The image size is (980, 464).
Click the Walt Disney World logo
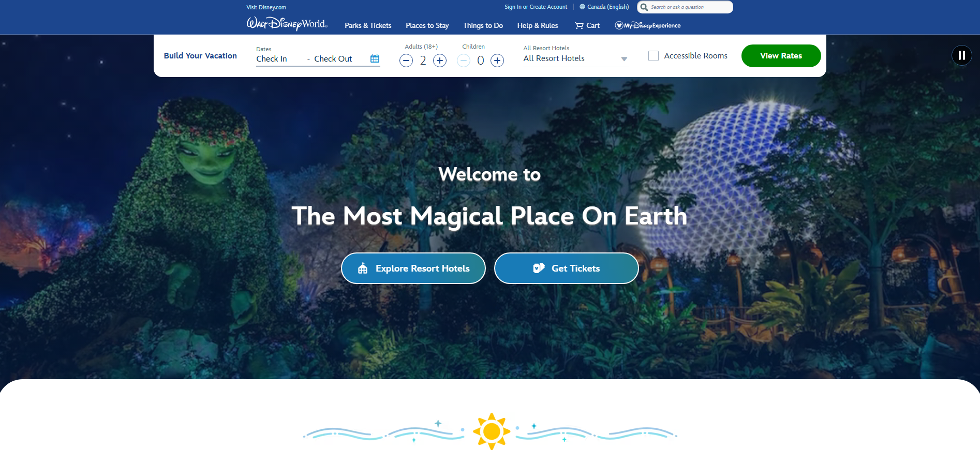287,24
